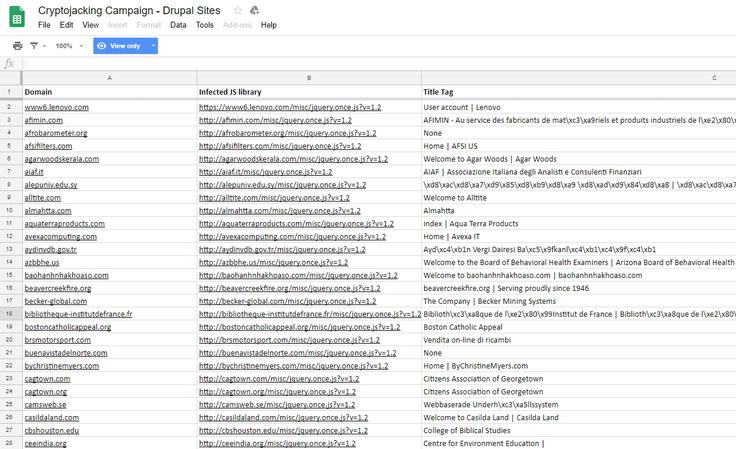736x449 pixels.
Task: Select column A header
Action: 109,78
